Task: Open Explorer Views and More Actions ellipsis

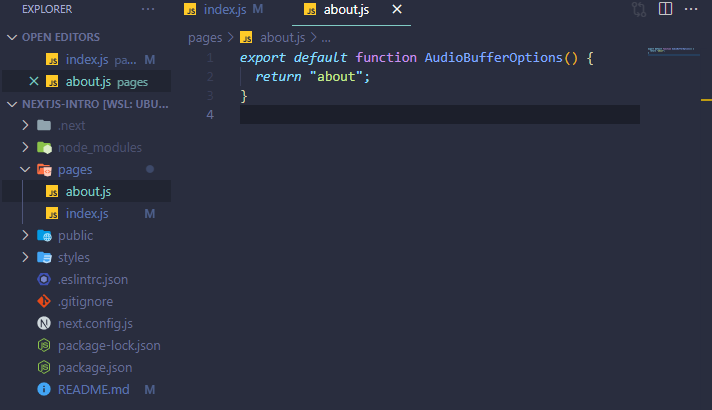Action: 148,9
